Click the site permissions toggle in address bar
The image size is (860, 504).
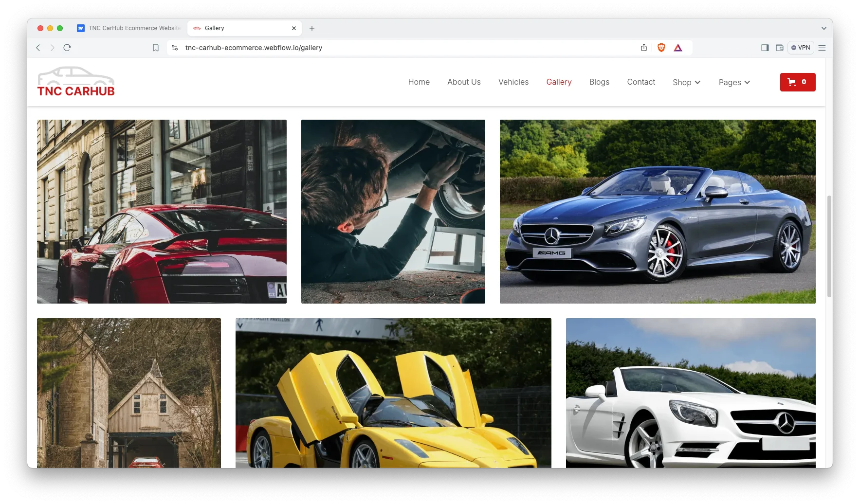coord(174,47)
